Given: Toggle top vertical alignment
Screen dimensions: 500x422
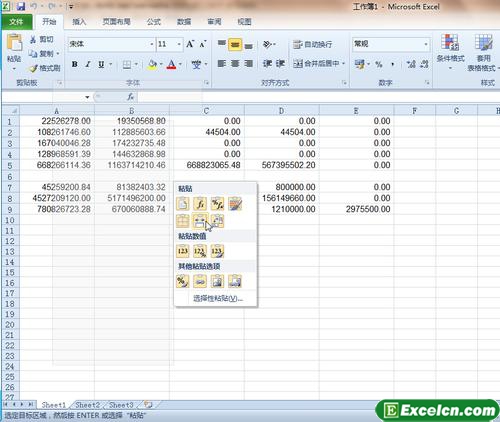Looking at the screenshot, I should point(222,44).
